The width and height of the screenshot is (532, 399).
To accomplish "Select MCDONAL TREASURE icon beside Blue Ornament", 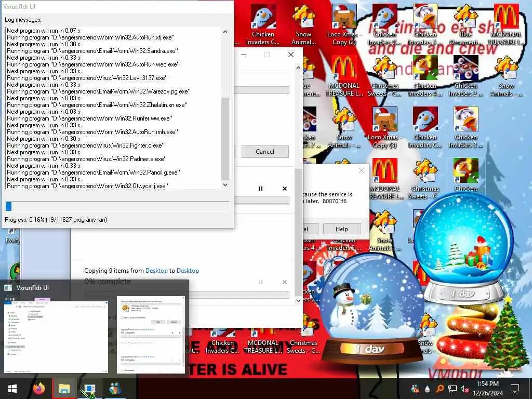I will coord(506,25).
